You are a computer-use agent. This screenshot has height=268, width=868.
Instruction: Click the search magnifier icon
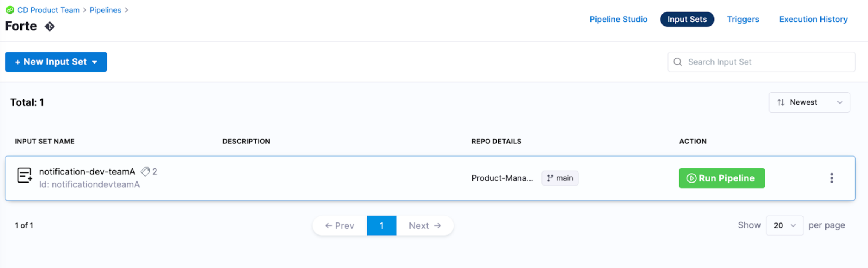pyautogui.click(x=678, y=62)
